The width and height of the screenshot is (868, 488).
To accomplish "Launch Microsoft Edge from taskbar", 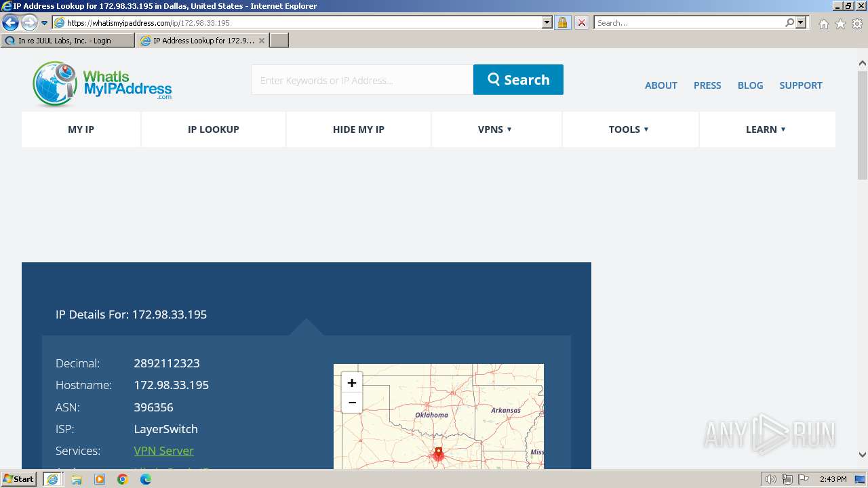I will pos(146,479).
